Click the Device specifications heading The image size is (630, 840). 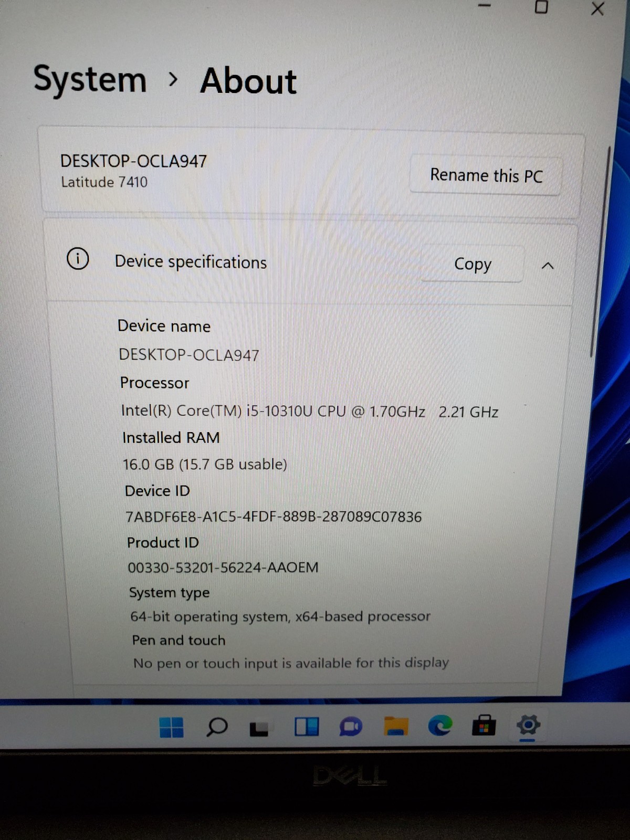coord(191,261)
